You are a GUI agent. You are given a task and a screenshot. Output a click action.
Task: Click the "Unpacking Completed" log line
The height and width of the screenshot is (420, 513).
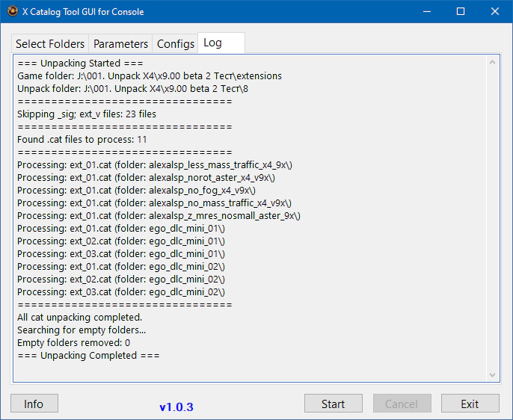coord(88,356)
